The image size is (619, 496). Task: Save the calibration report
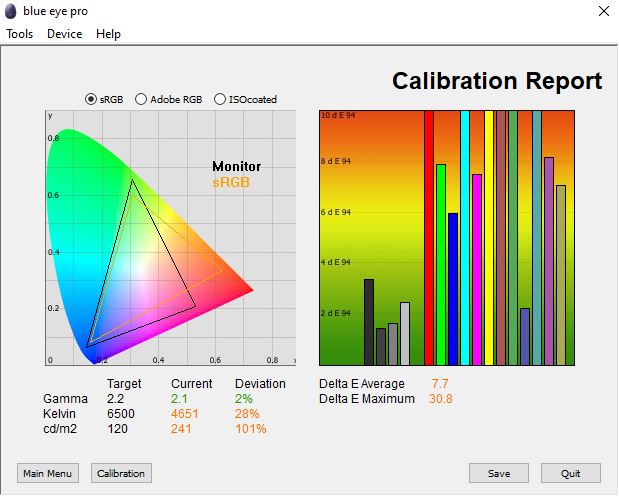tap(499, 473)
